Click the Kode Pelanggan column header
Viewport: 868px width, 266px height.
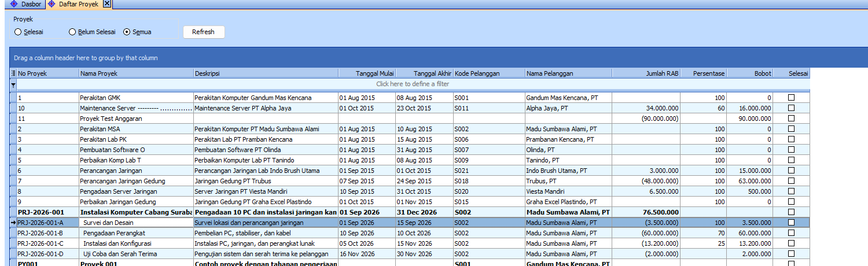tap(489, 73)
